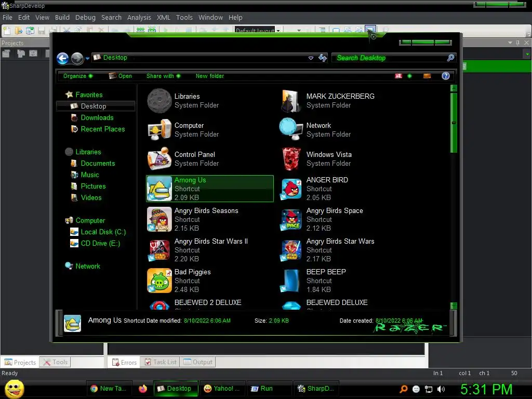Select Favorites in the navigation pane

[x=89, y=95]
